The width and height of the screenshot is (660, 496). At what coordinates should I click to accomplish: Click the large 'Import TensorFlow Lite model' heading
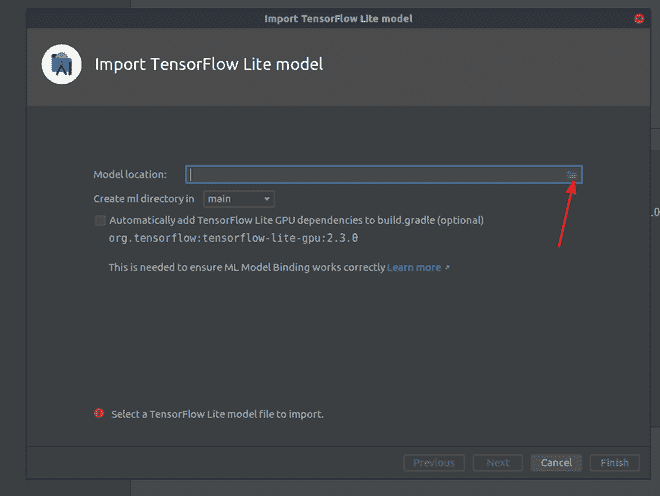(x=208, y=65)
